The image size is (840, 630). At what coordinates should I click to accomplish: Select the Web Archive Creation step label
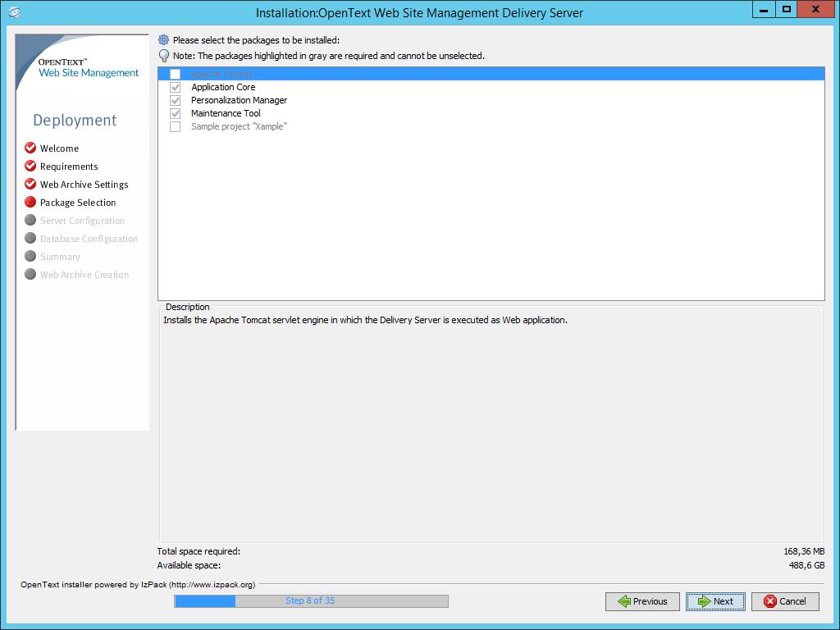click(84, 275)
